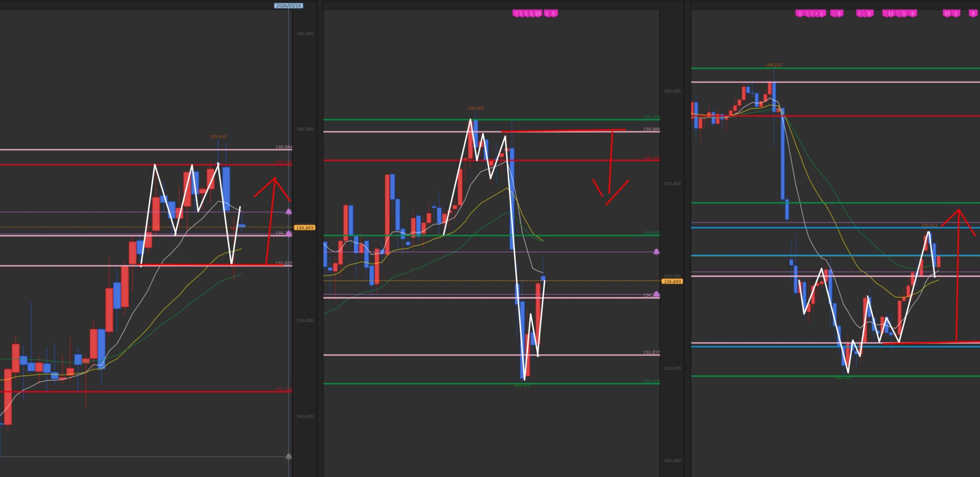The height and width of the screenshot is (477, 980).
Task: Click the 154.849 price tag in middle chart
Action: click(672, 281)
